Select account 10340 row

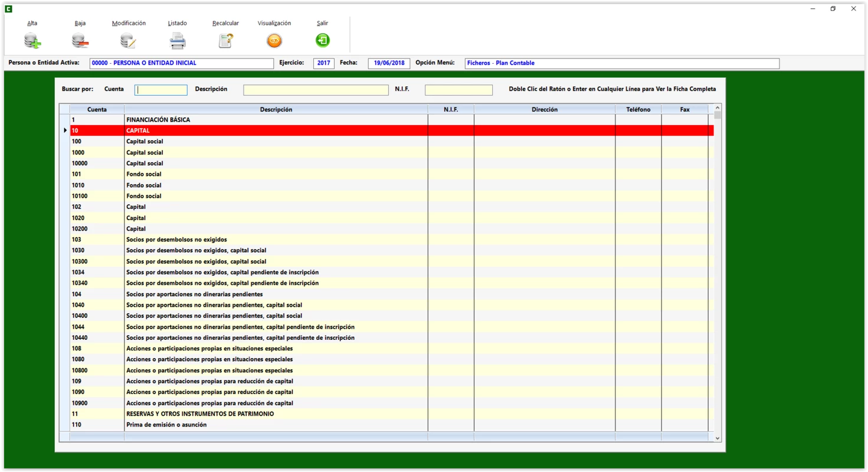[391, 283]
